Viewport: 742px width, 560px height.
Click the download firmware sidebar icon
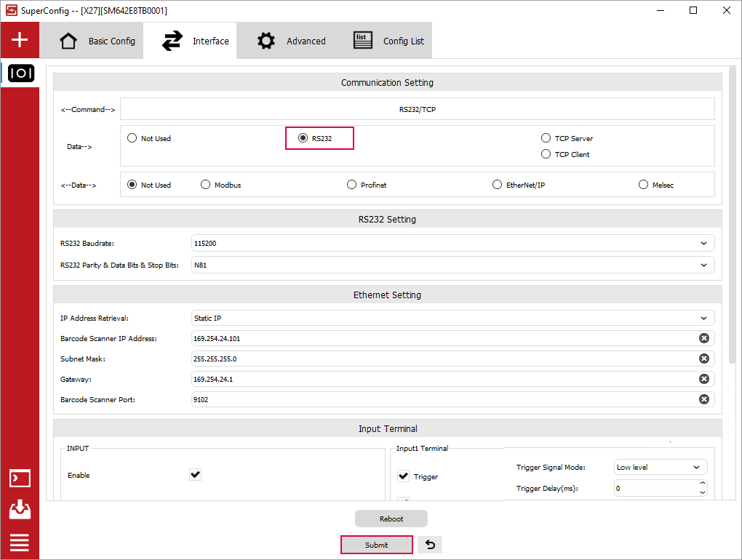20,510
